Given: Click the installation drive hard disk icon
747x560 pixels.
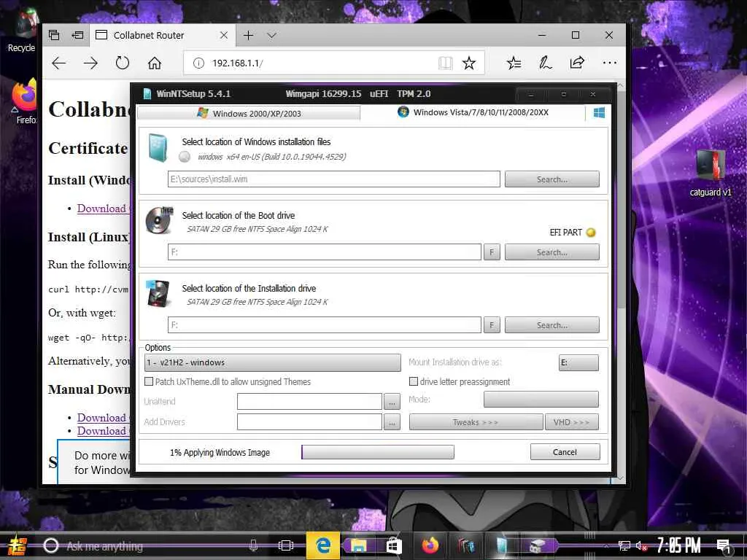Looking at the screenshot, I should (158, 293).
